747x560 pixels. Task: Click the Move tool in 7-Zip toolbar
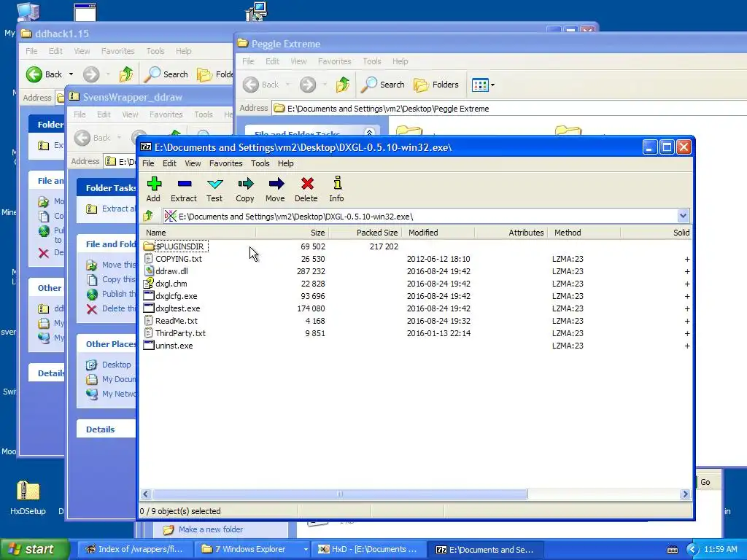(275, 189)
